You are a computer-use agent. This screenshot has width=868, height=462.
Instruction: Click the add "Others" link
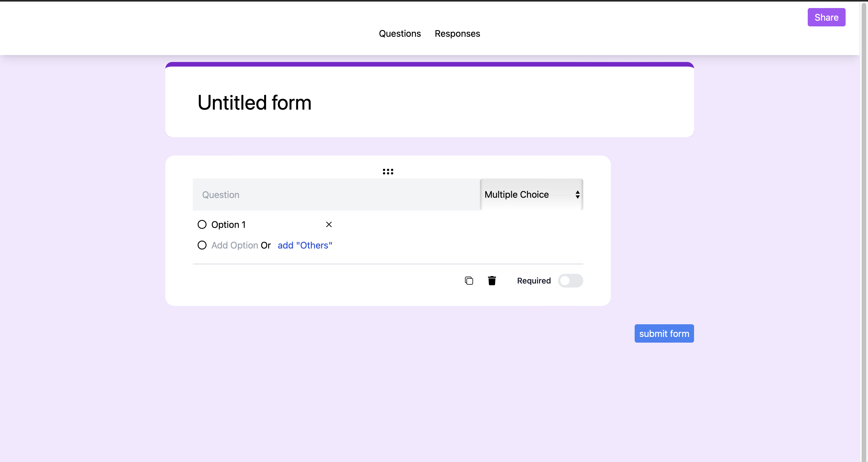pyautogui.click(x=304, y=245)
